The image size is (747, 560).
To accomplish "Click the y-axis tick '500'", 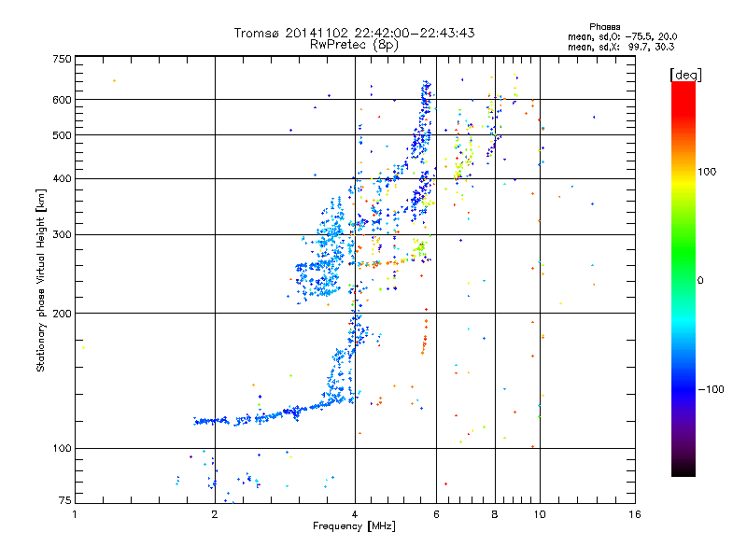I will tap(62, 135).
